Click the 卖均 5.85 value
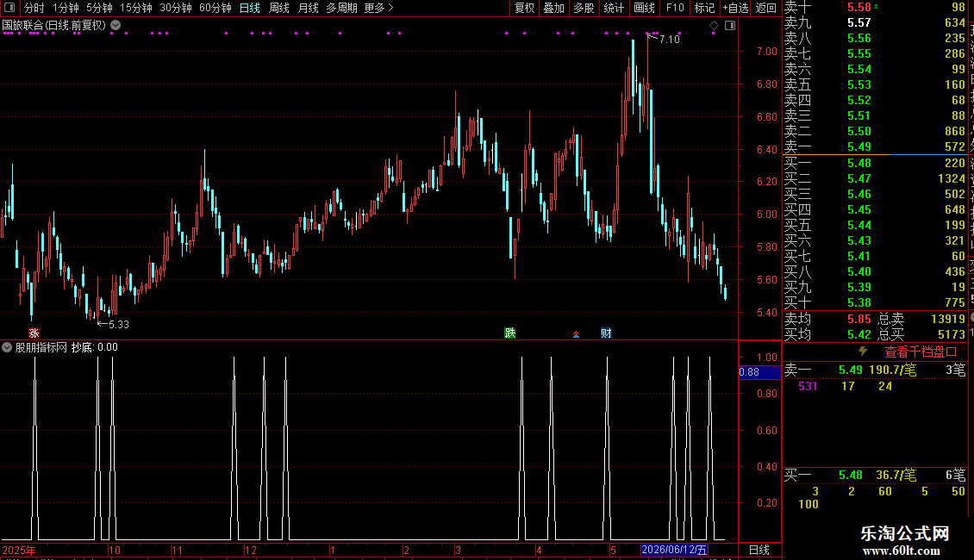The image size is (974, 560). tap(859, 319)
